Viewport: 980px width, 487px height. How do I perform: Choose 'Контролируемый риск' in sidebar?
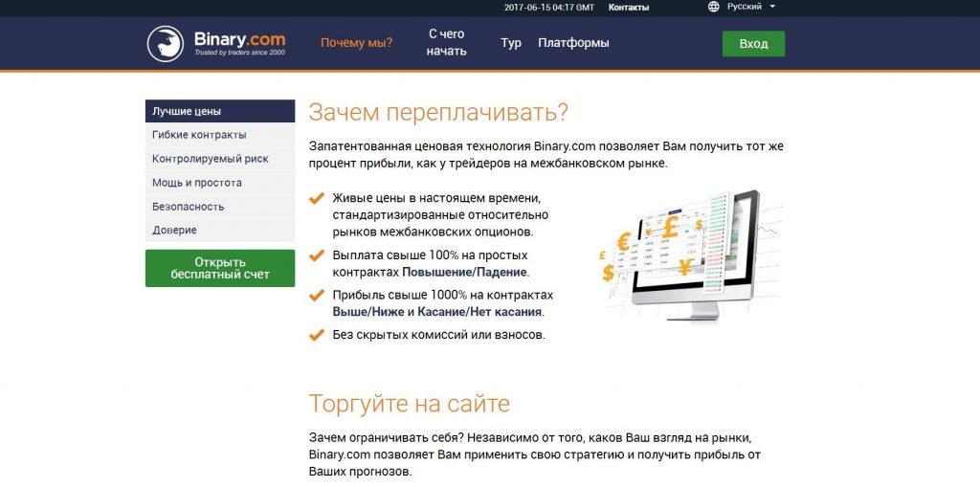coord(219,159)
